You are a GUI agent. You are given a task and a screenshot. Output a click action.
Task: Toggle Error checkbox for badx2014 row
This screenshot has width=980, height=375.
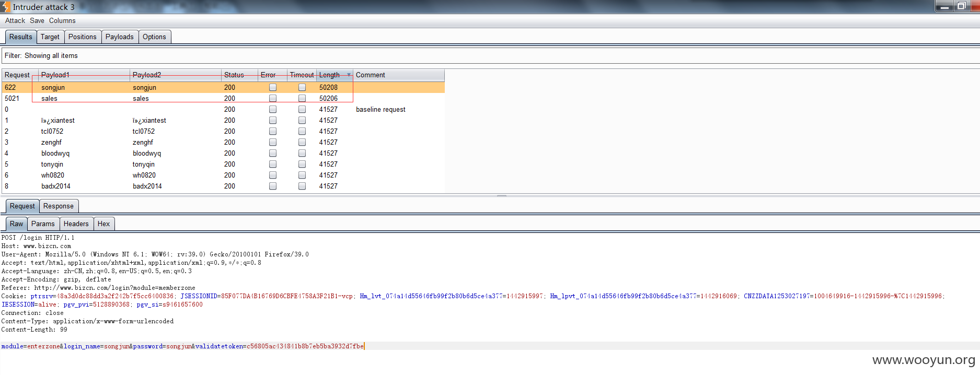(273, 186)
